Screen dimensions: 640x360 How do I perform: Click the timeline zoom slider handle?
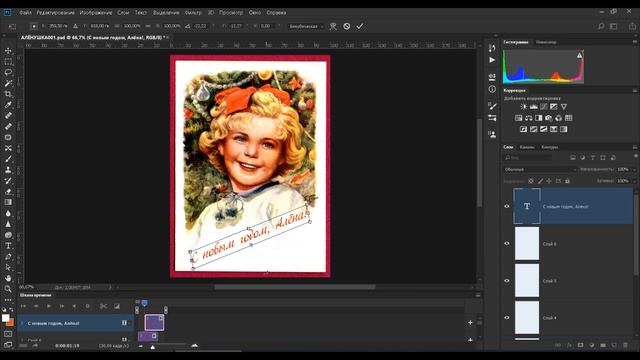[x=153, y=347]
